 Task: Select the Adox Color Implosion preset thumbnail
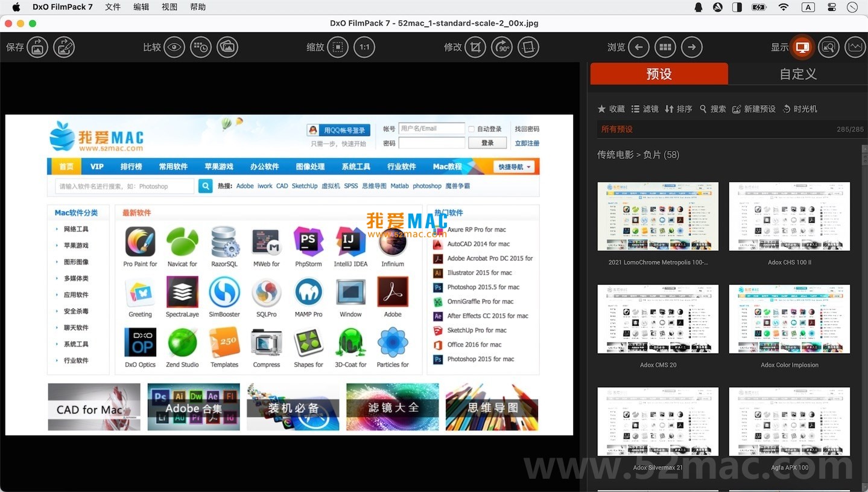[x=790, y=319]
